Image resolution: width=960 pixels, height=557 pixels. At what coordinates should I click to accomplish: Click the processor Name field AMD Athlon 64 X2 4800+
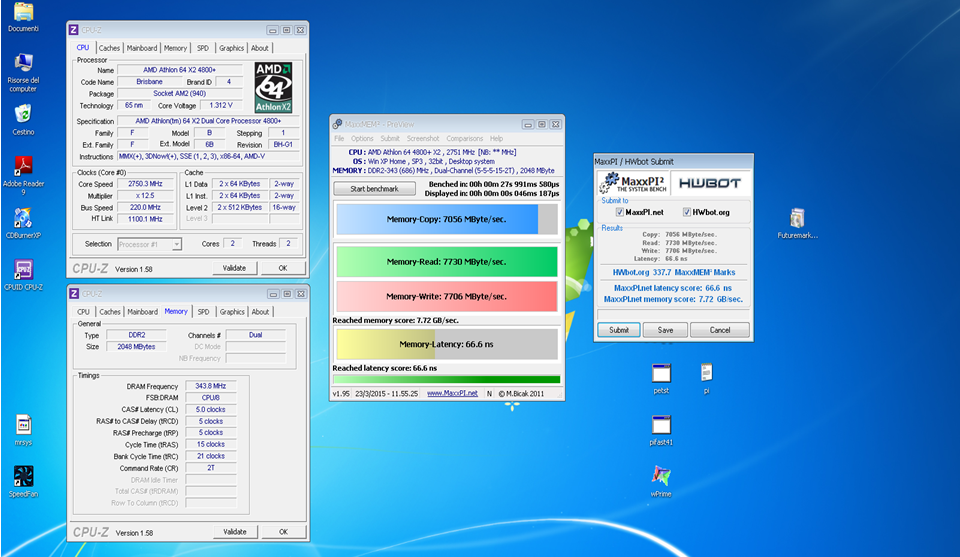click(x=179, y=70)
